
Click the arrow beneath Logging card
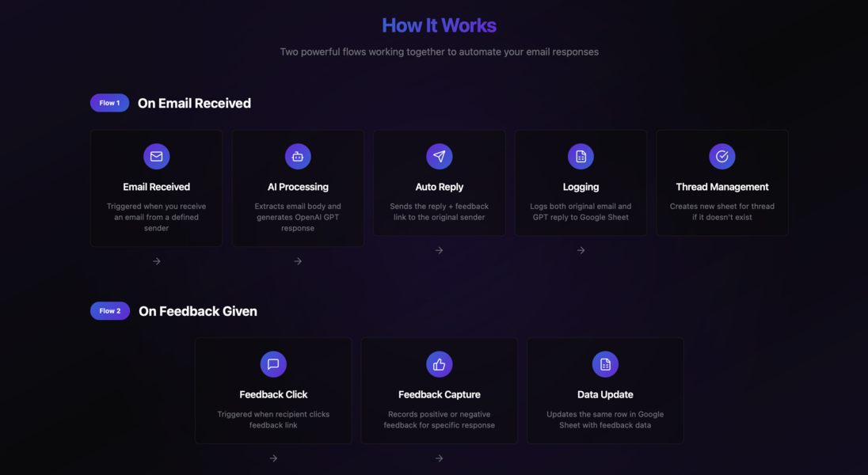coord(581,250)
